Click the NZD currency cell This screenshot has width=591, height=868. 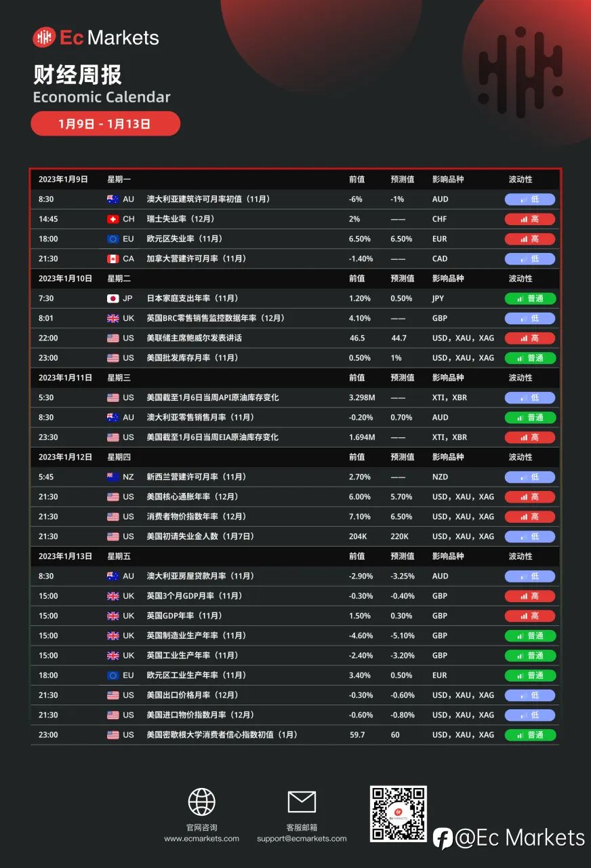pyautogui.click(x=441, y=477)
